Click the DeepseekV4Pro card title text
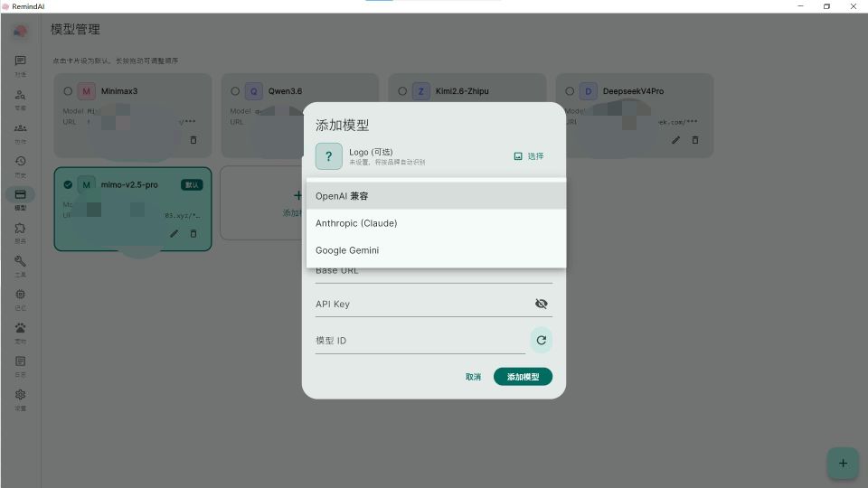Image resolution: width=868 pixels, height=488 pixels. click(x=633, y=91)
